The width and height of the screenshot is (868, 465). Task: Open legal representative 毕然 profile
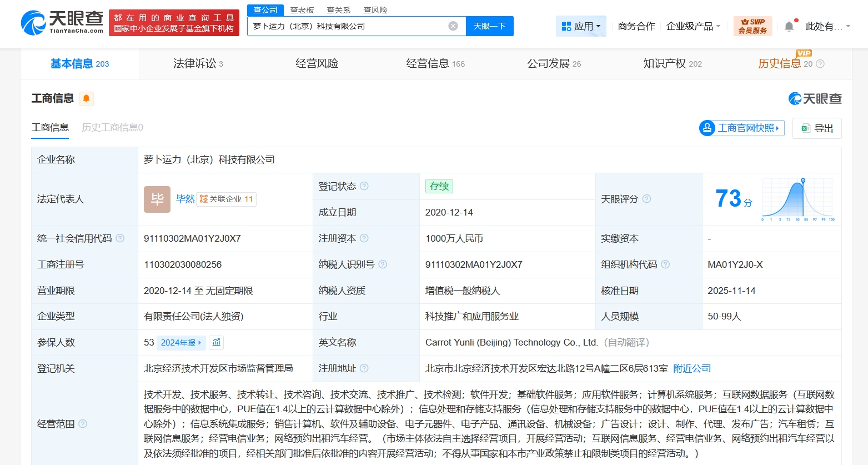click(x=185, y=199)
